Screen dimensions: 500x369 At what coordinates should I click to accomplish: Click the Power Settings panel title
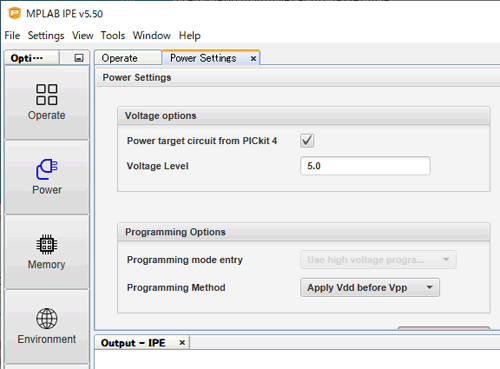[137, 77]
